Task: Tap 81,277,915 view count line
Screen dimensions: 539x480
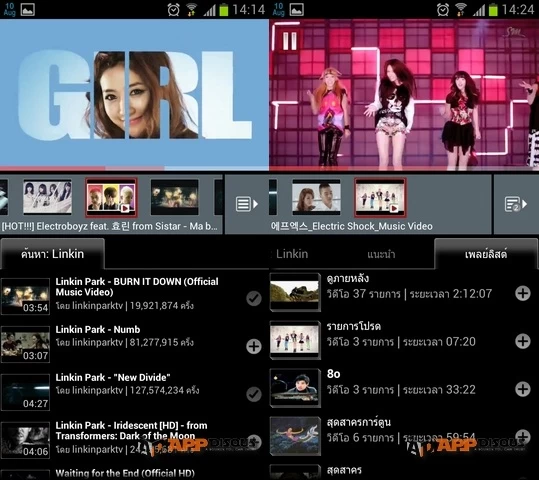Action: [x=124, y=342]
